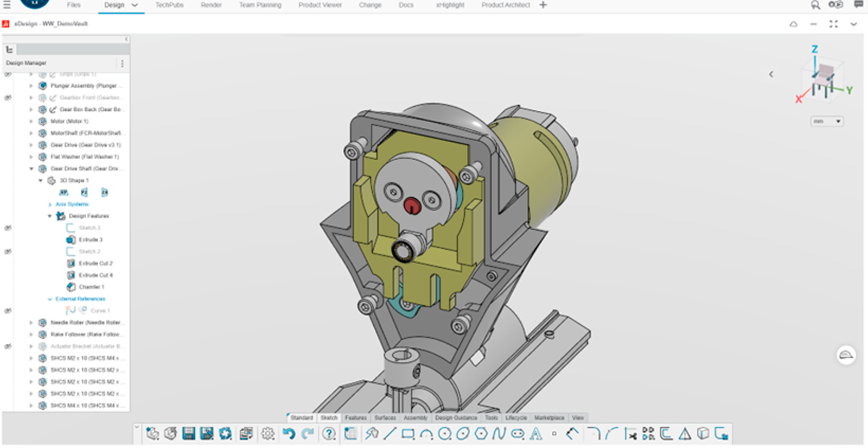Collapse the Design Features node

pyautogui.click(x=49, y=216)
